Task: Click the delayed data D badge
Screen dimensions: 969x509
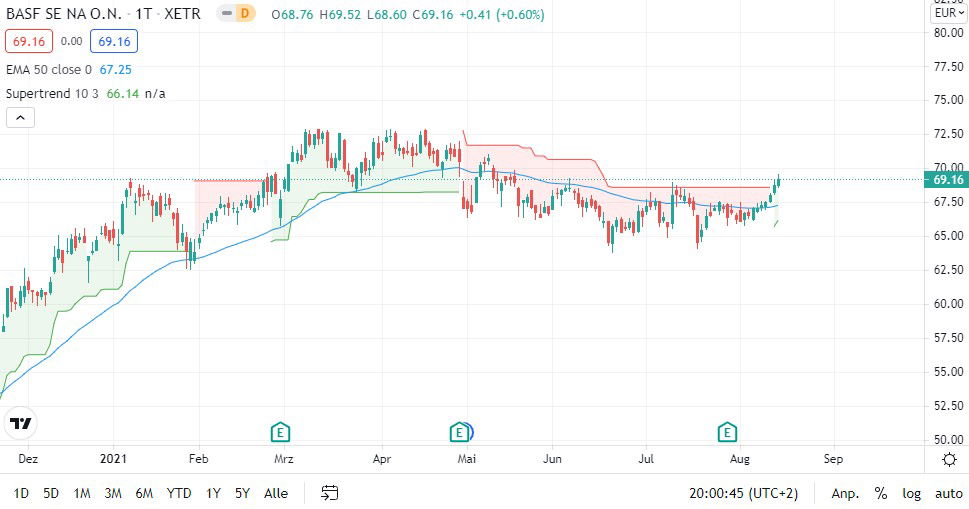Action: (x=245, y=13)
